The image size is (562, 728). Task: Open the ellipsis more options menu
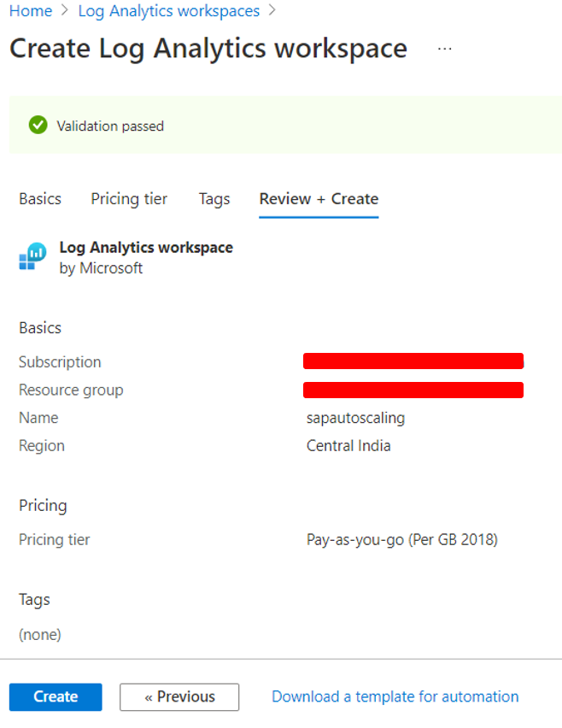click(445, 49)
